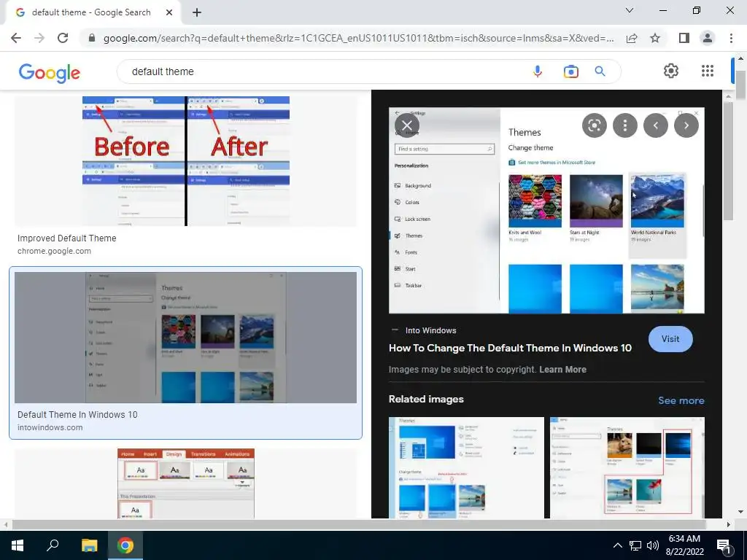Close the default theme tab

click(x=169, y=12)
